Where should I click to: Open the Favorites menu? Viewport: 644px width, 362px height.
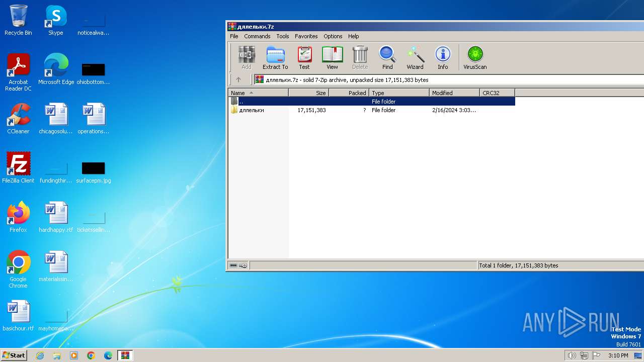pos(306,36)
